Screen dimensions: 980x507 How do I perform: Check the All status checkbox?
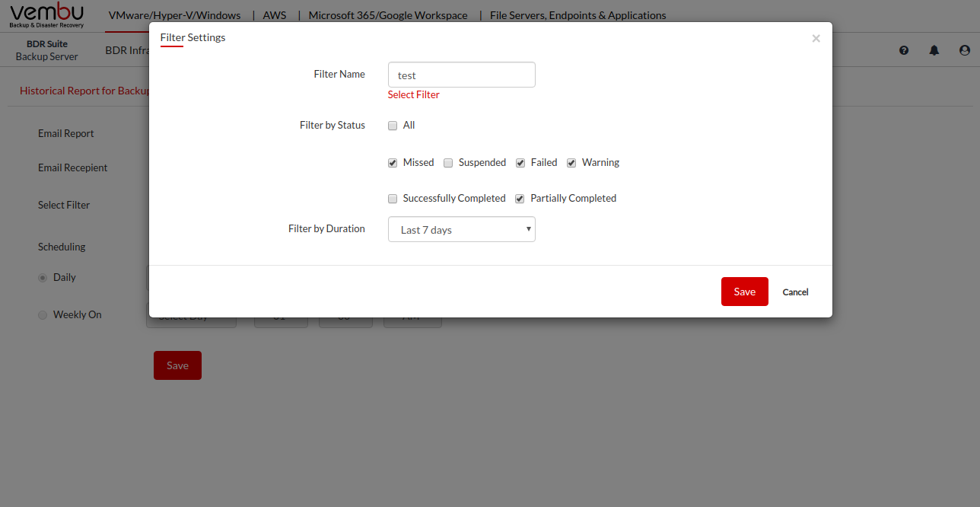393,126
